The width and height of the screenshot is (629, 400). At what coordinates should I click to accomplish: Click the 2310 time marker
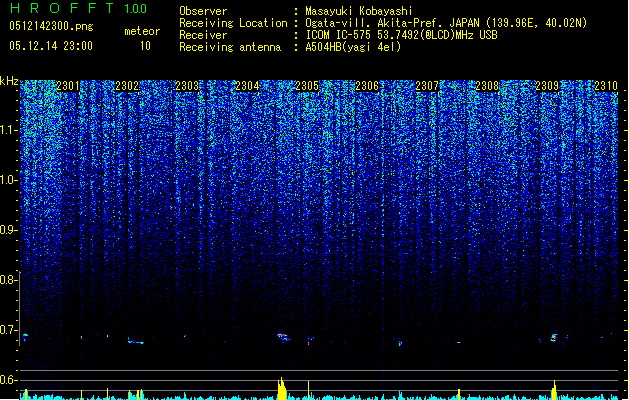(606, 86)
